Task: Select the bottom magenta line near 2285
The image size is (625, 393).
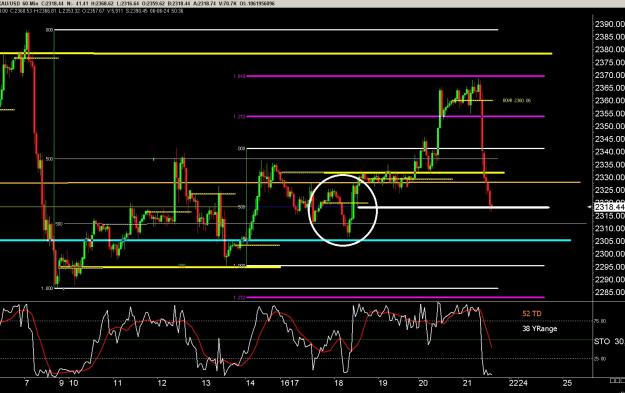Action: [x=396, y=297]
